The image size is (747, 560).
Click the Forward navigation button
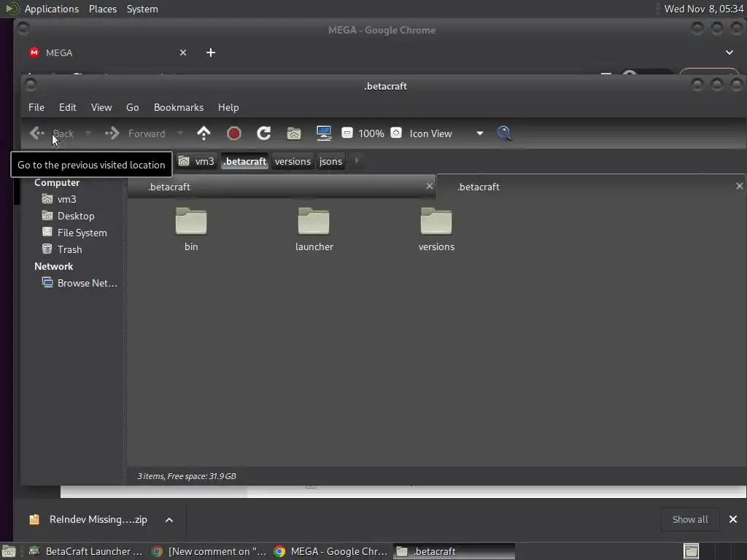point(135,133)
